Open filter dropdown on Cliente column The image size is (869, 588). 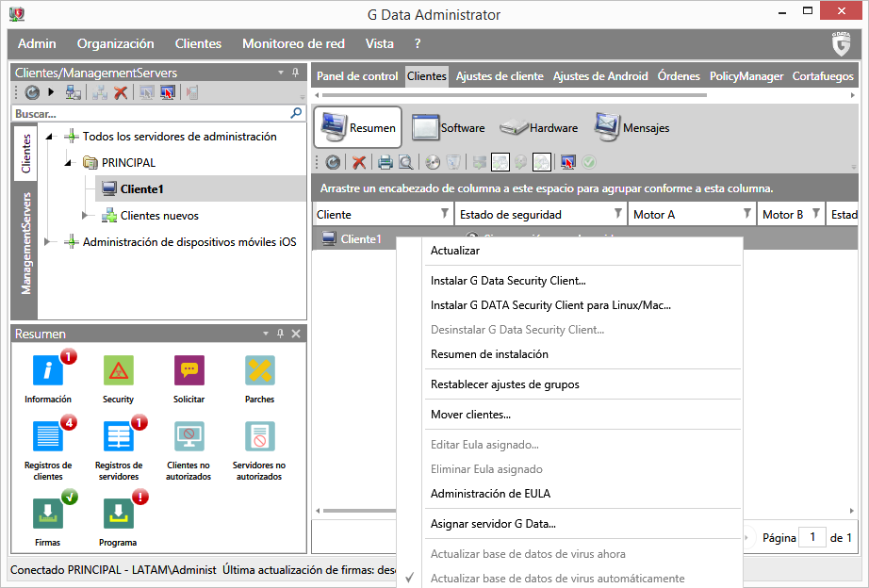445,214
